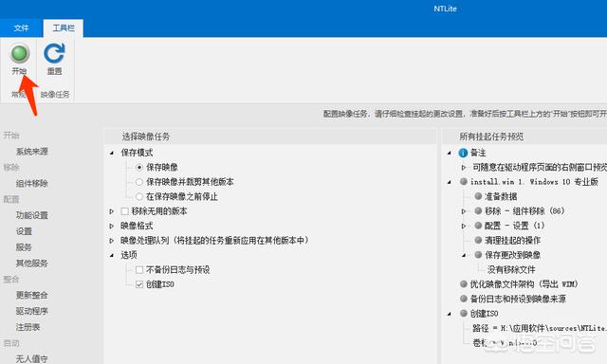The height and width of the screenshot is (364, 607).
Task: Go to 无人值守 in the sidebar
Action: (31, 359)
